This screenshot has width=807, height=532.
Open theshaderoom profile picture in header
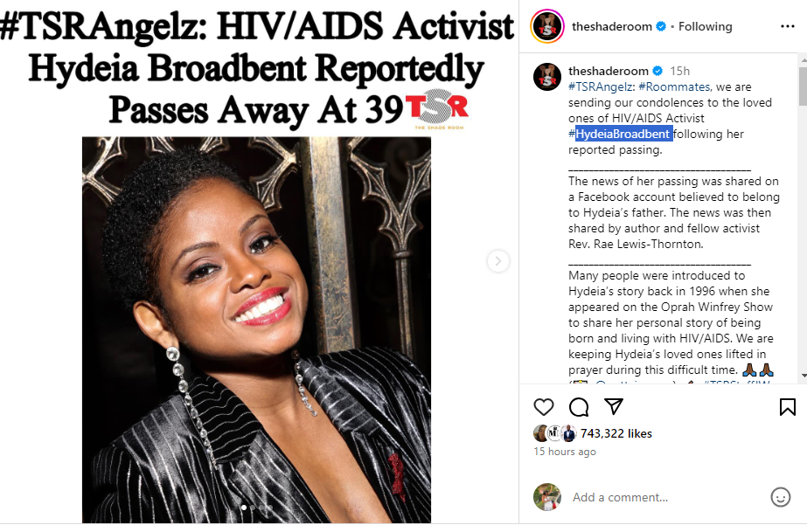coord(547,26)
